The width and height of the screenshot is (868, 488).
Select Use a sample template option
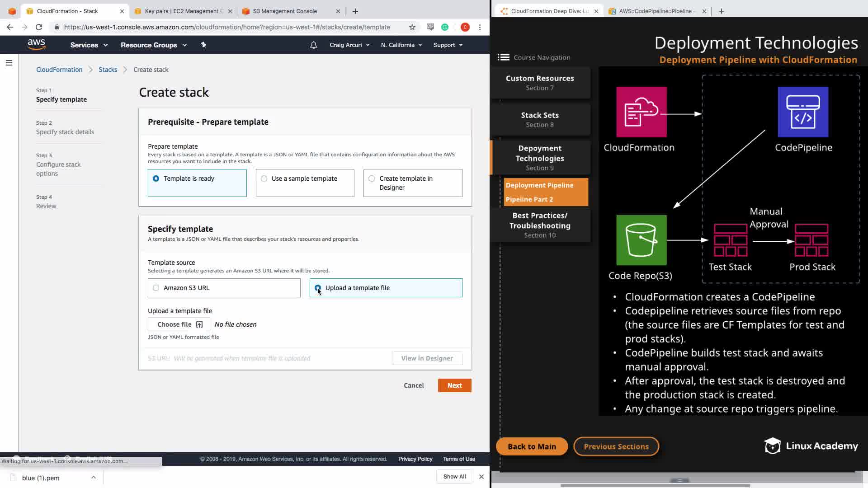click(264, 178)
